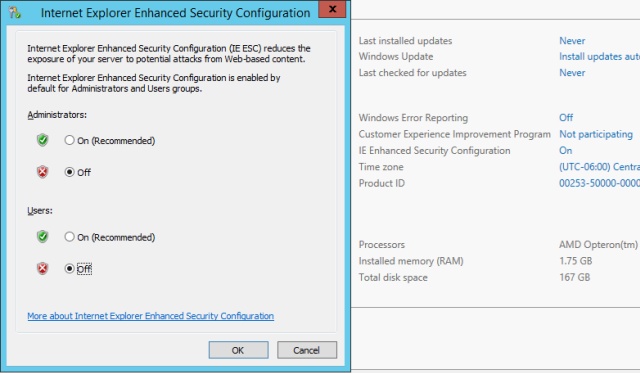Open Windows Update install updates setting

599,56
